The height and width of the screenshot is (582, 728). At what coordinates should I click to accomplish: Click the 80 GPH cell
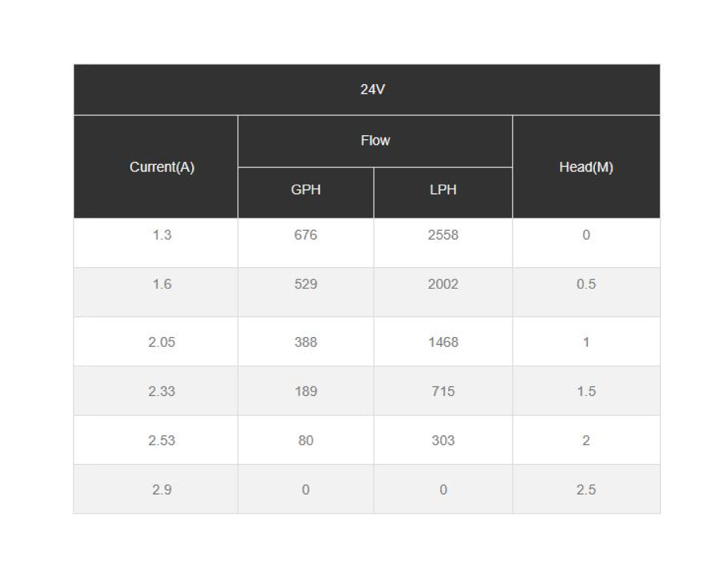tap(306, 440)
